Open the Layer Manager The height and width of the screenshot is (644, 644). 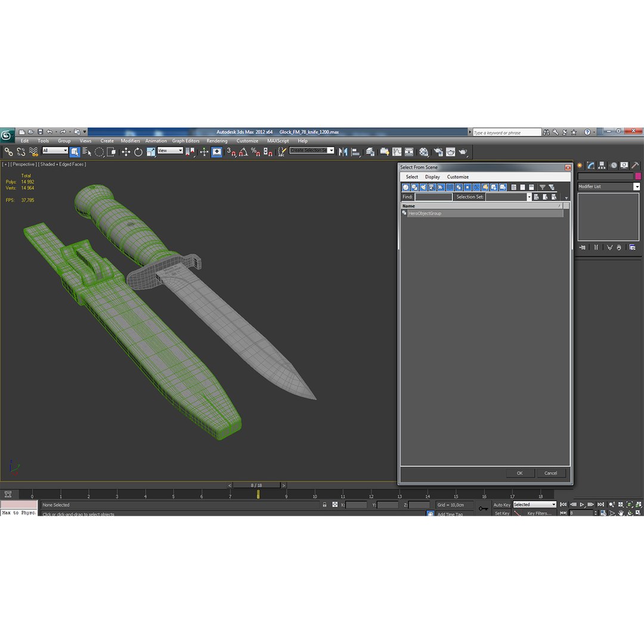tap(370, 152)
